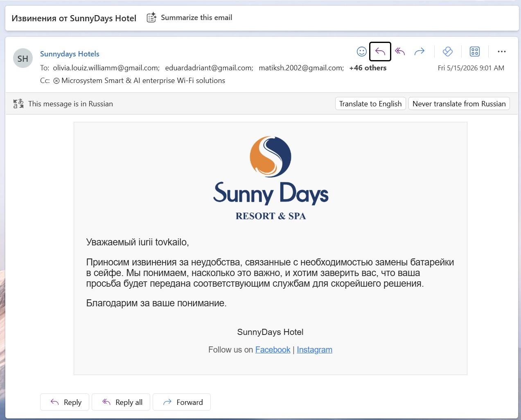Click the greeting Уважаемый iurii tovkailo
The image size is (521, 420).
[x=138, y=242]
